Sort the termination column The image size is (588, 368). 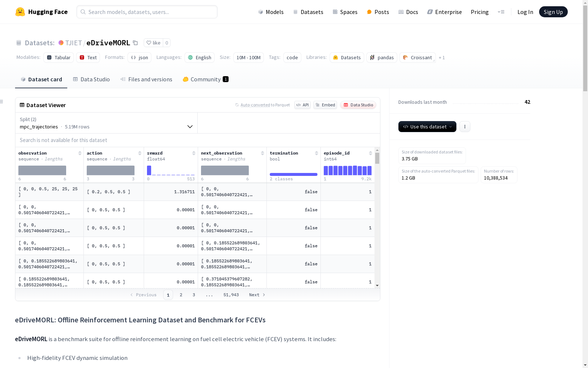[x=316, y=153]
